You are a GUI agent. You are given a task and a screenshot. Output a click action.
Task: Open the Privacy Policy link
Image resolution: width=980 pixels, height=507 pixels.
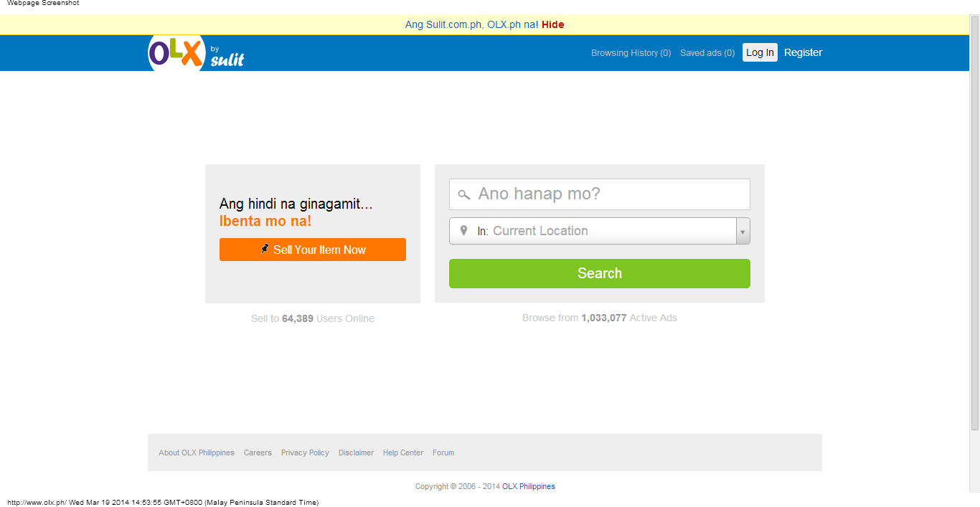pyautogui.click(x=305, y=452)
